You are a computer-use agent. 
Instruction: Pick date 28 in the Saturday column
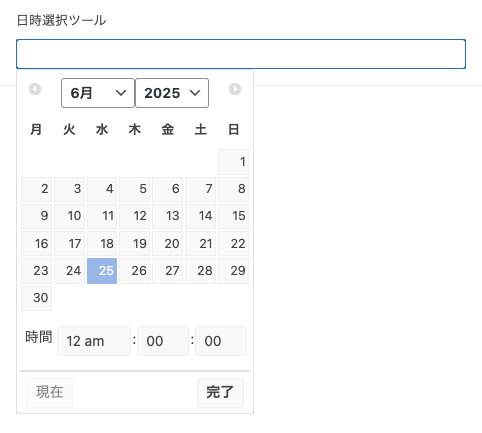click(x=201, y=271)
